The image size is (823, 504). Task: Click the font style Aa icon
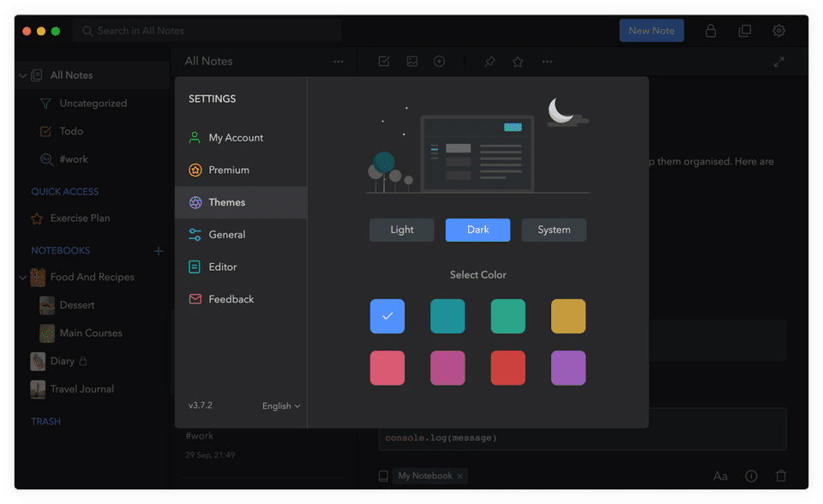pyautogui.click(x=719, y=477)
